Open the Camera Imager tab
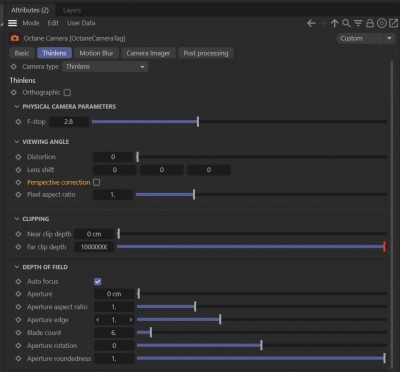The image size is (400, 372). (148, 53)
